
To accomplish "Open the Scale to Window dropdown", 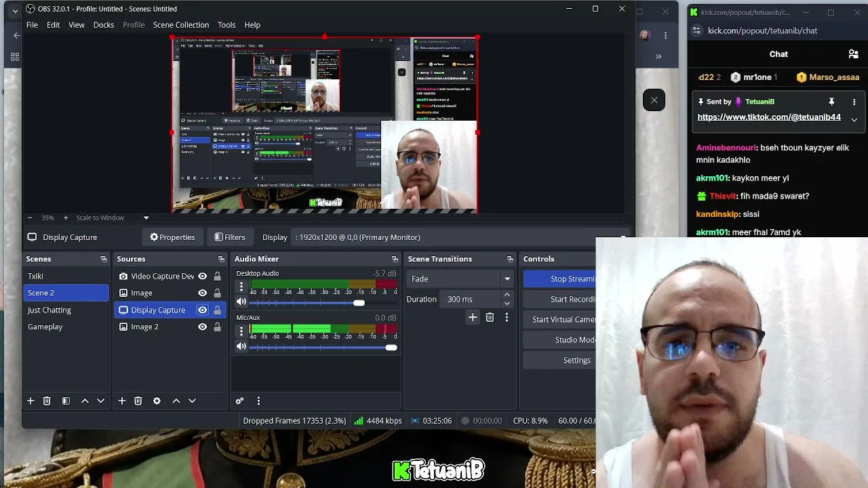I will (113, 218).
